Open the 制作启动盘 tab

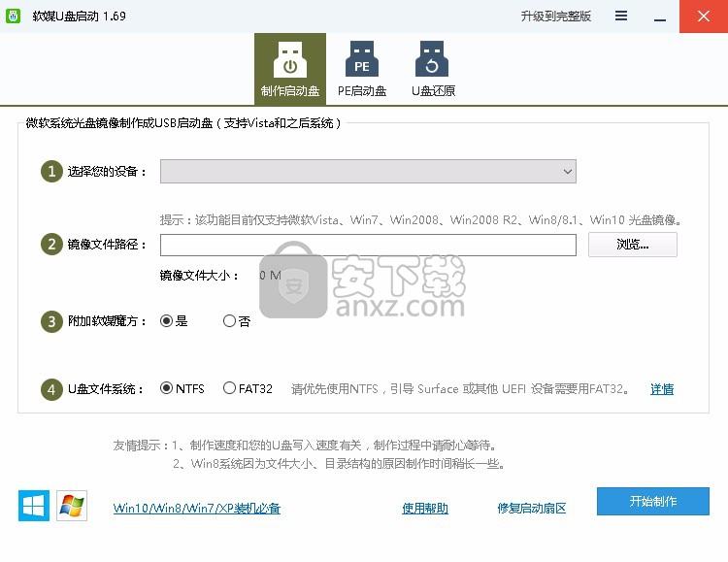click(290, 69)
